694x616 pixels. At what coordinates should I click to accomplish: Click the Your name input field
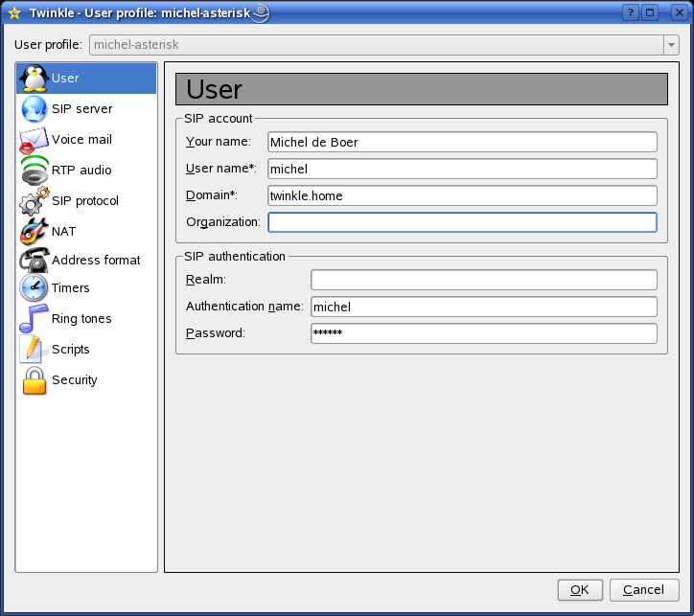pyautogui.click(x=462, y=142)
